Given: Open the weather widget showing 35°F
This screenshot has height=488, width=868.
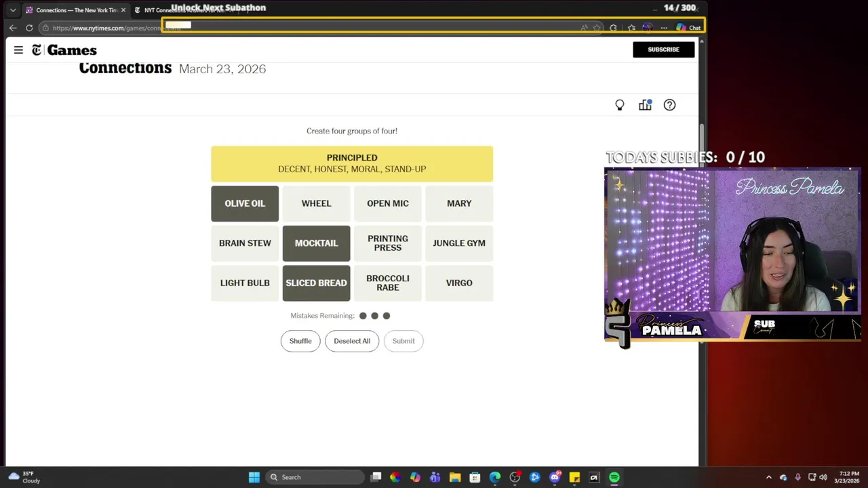Looking at the screenshot, I should (x=24, y=477).
